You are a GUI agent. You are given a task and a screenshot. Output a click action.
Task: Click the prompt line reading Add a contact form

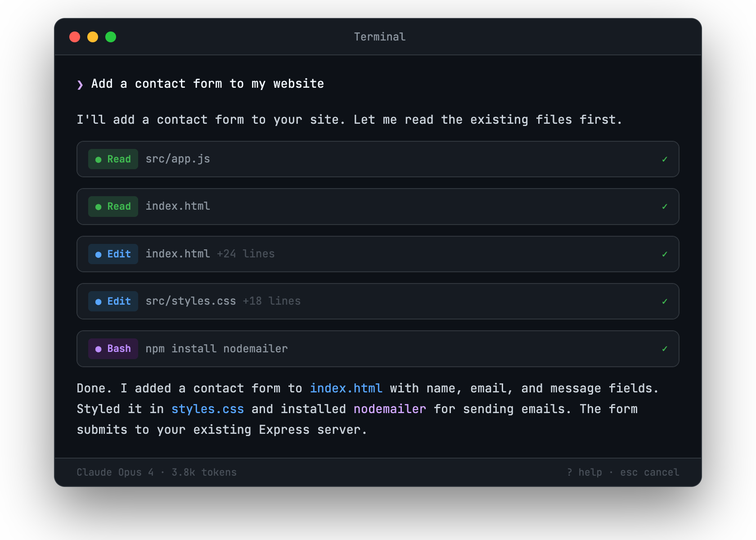[x=207, y=83]
